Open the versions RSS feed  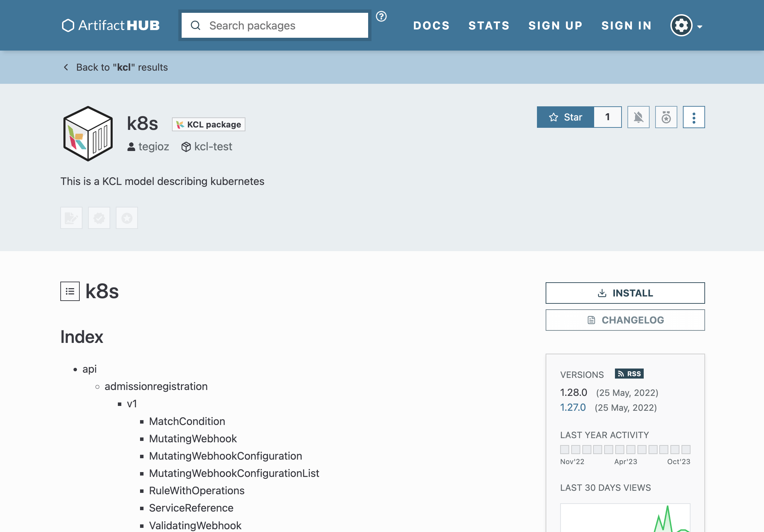point(629,374)
